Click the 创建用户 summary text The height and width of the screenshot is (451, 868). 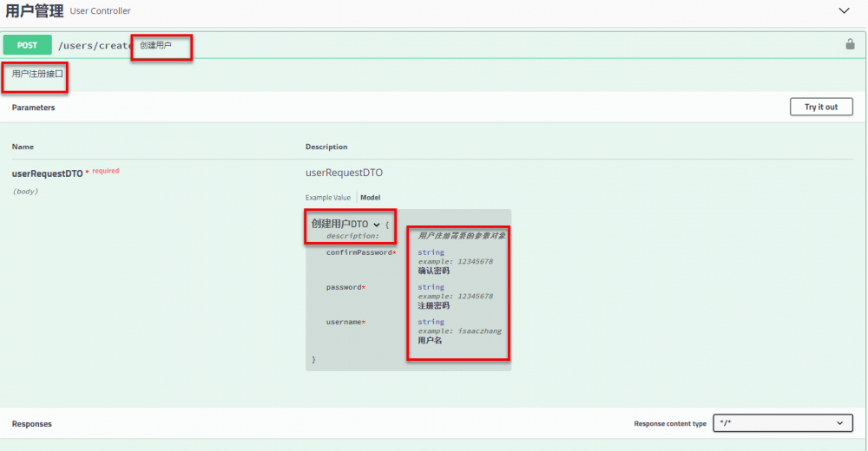coord(155,45)
